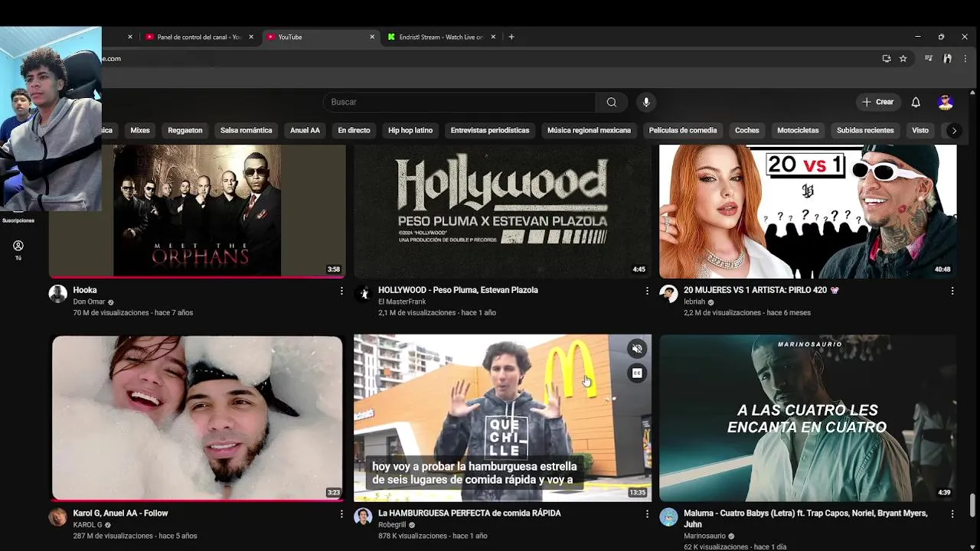Open a new browser tab
The image size is (980, 551).
(511, 37)
